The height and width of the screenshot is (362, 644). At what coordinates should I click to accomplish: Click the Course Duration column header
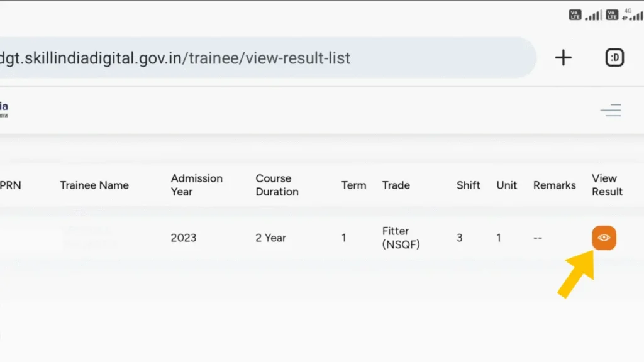pyautogui.click(x=277, y=185)
